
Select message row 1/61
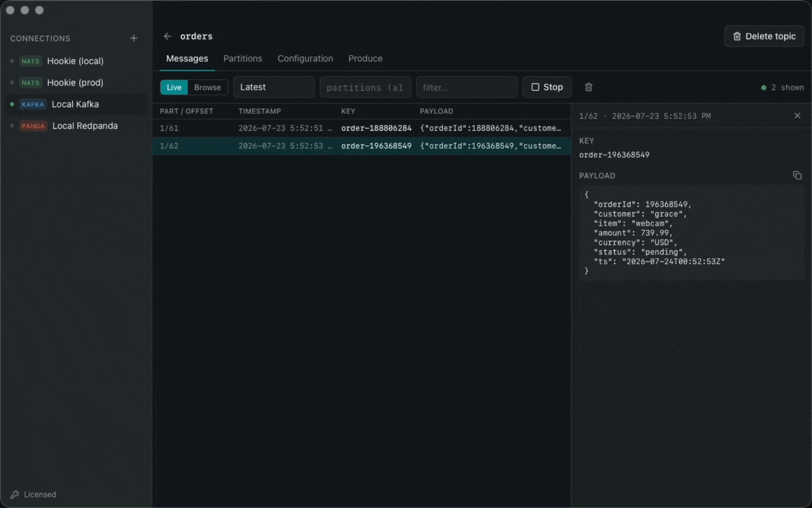point(361,128)
